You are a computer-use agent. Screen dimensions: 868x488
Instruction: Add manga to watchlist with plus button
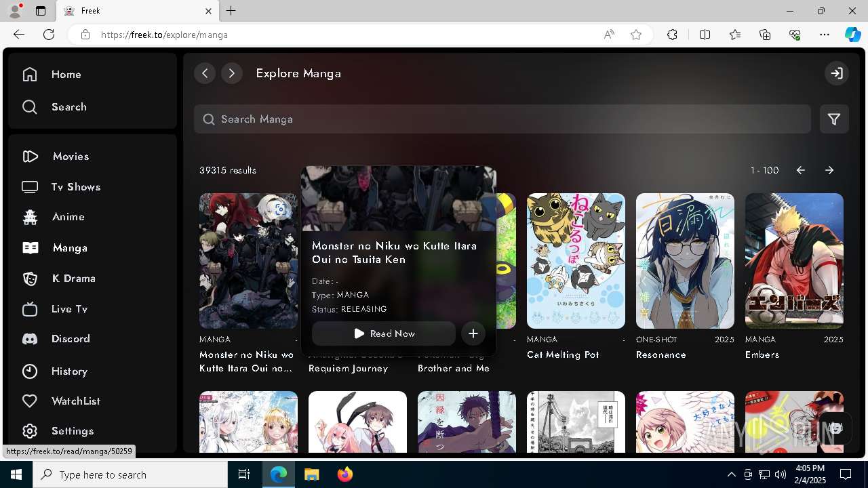point(473,333)
